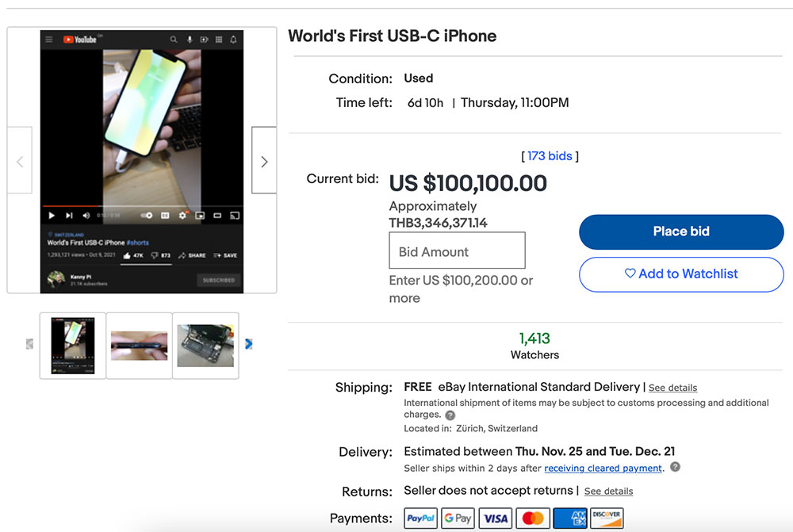Go to previous listing photo with left arrow
Image resolution: width=793 pixels, height=532 pixels.
click(20, 161)
